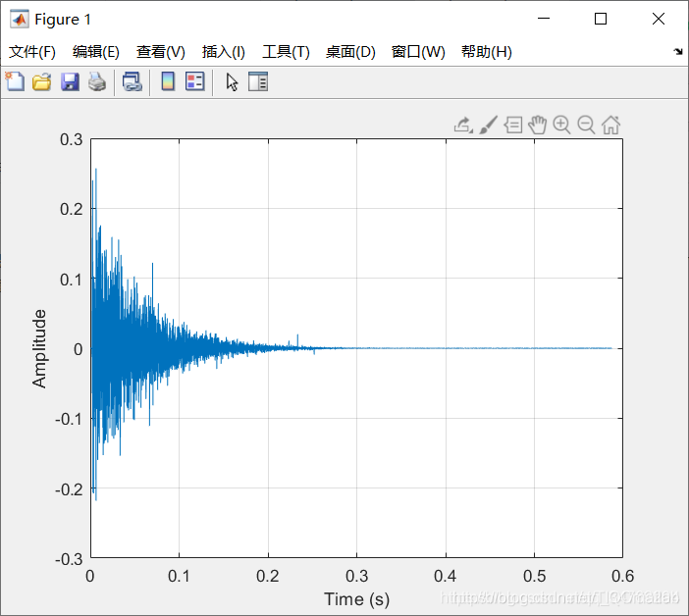The image size is (689, 616).
Task: Insert a legend from the toolbar
Action: point(195,81)
